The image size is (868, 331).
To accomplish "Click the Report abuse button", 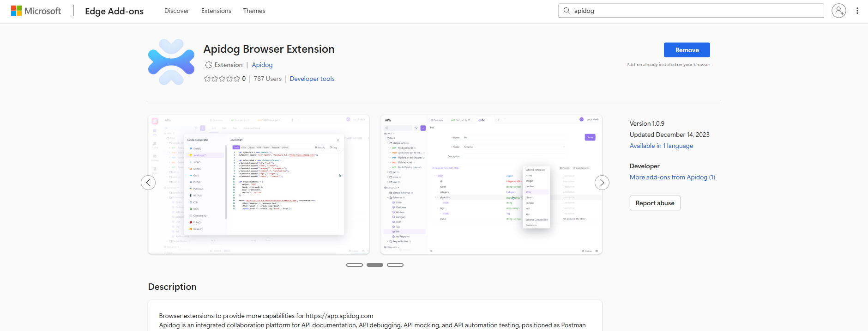I will (655, 203).
